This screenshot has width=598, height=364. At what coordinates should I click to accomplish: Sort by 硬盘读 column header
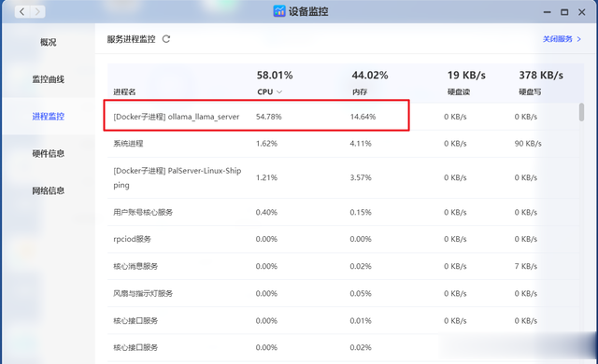(459, 91)
